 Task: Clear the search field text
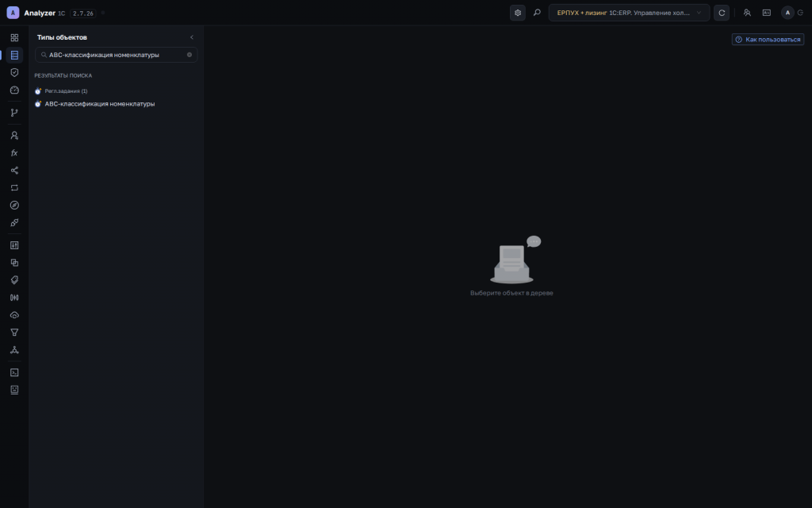190,55
